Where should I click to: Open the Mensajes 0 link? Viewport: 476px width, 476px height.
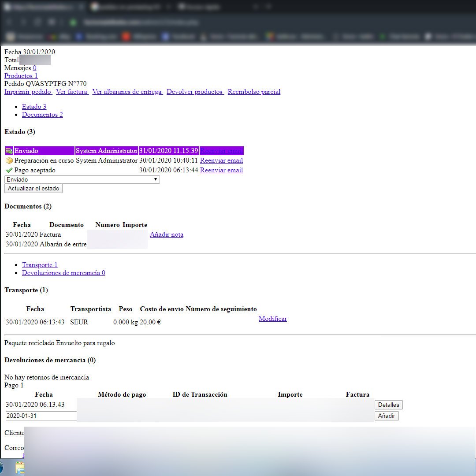tap(34, 68)
